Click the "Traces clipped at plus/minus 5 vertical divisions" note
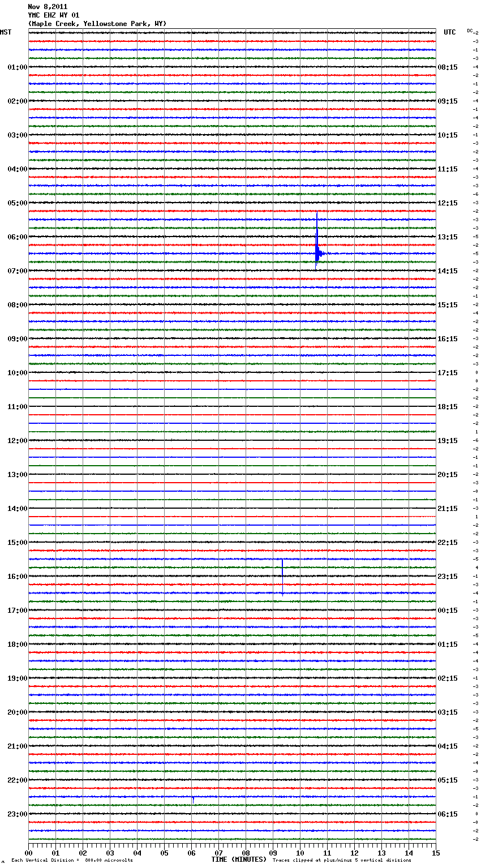This screenshot has width=481, height=868. tap(342, 861)
